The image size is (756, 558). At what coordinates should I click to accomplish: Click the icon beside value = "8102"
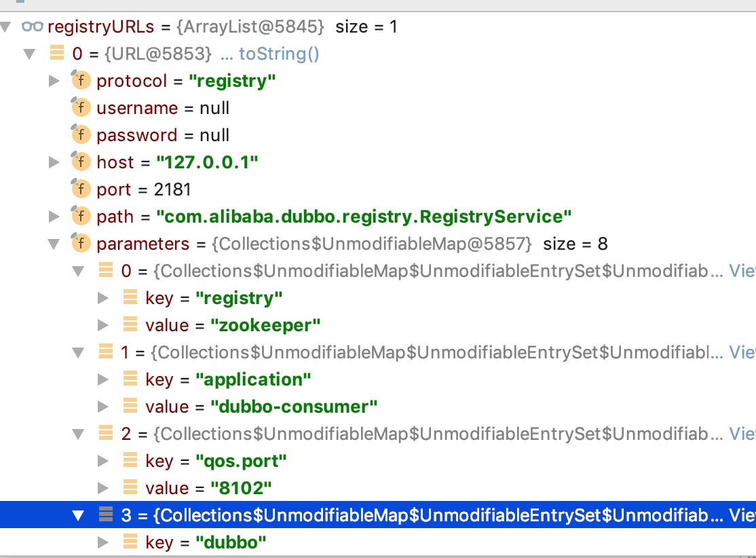click(x=130, y=487)
